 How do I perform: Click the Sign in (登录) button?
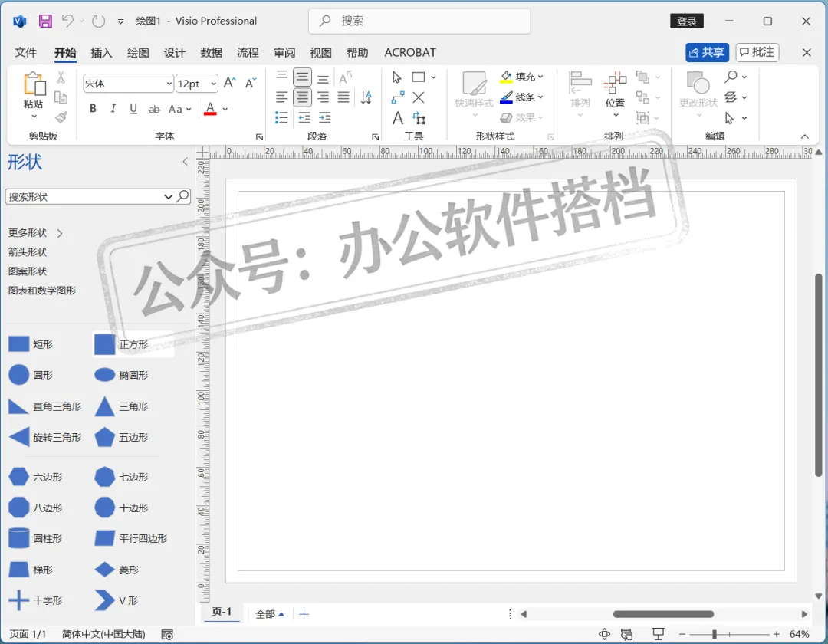point(687,21)
